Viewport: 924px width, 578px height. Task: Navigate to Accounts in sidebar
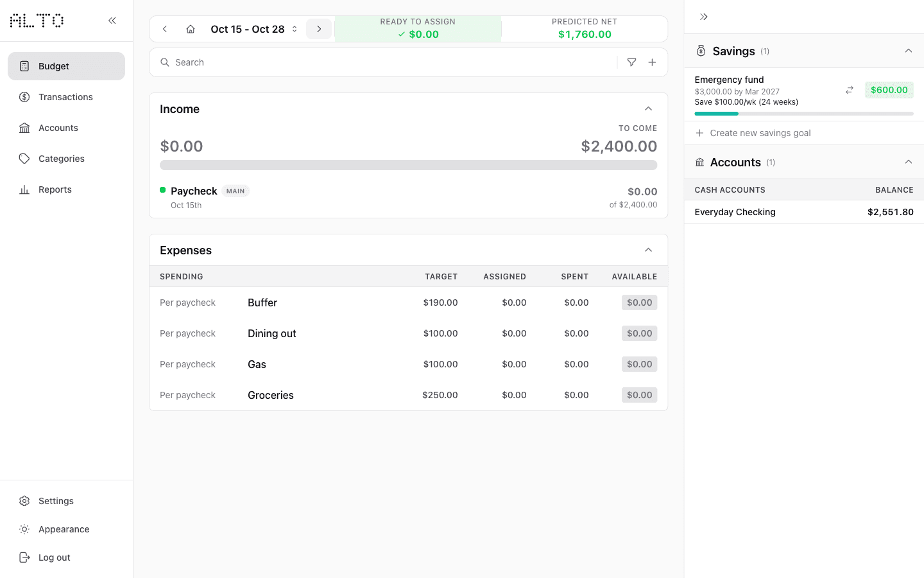[66, 128]
